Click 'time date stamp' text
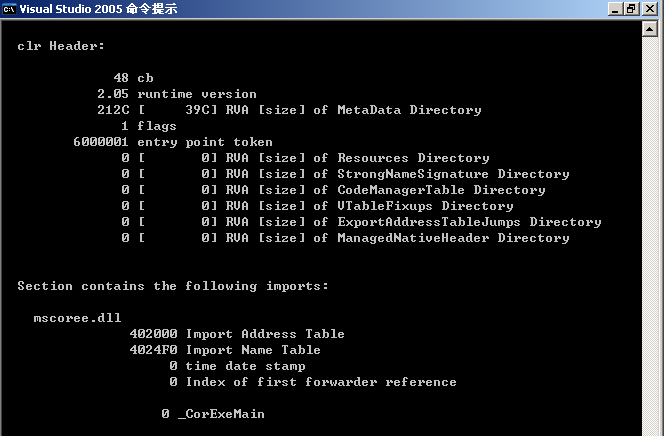 click(245, 366)
